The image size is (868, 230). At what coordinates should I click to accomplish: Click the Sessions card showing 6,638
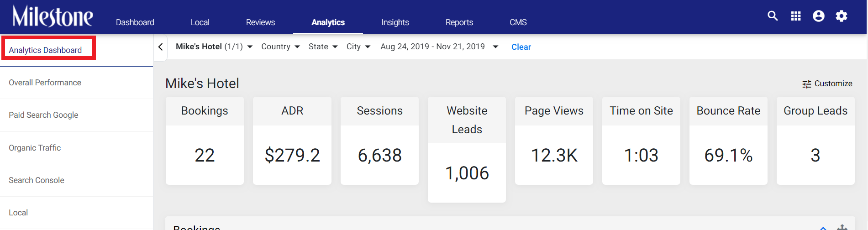pyautogui.click(x=379, y=141)
